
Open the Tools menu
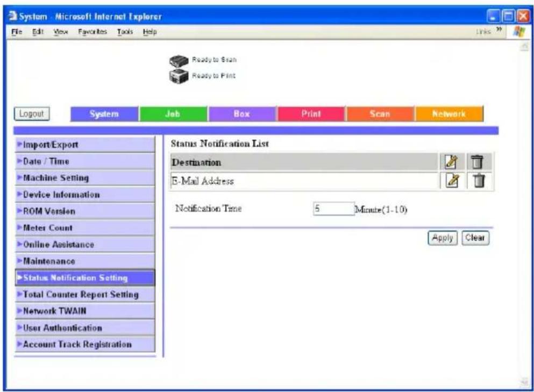pos(125,32)
